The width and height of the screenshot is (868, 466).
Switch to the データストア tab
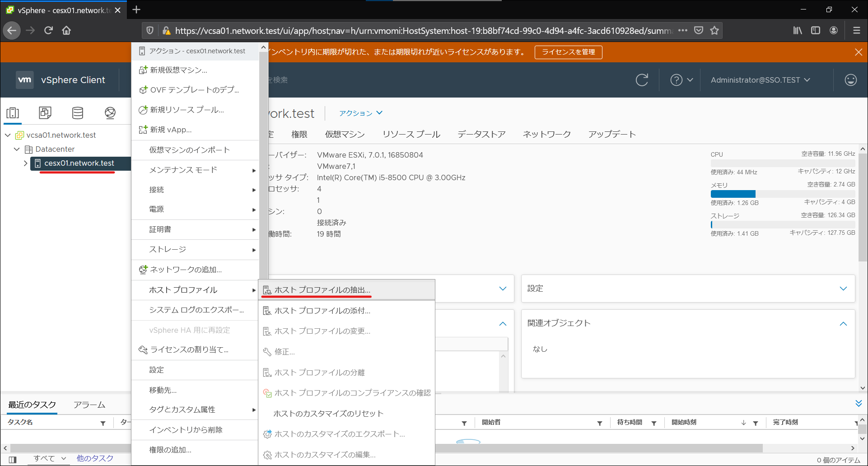pos(481,134)
